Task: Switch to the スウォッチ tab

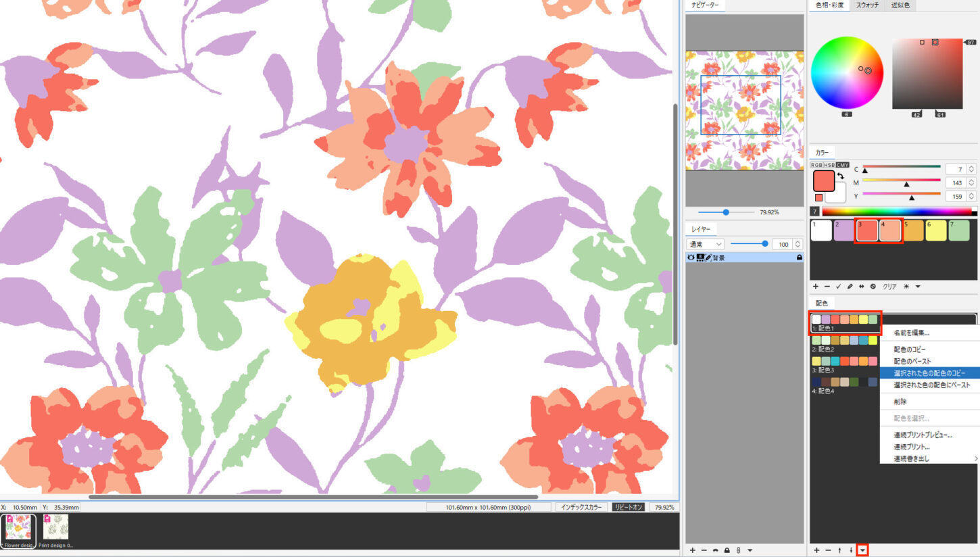Action: (867, 5)
